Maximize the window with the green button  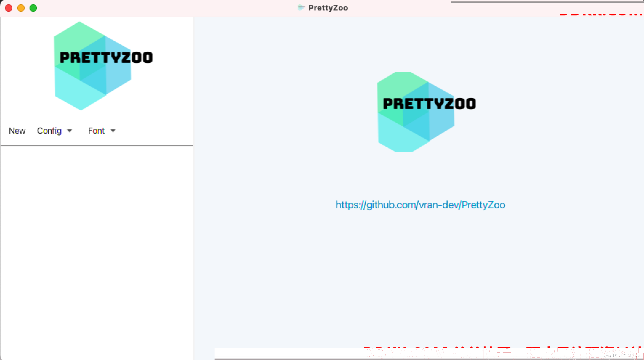tap(33, 8)
